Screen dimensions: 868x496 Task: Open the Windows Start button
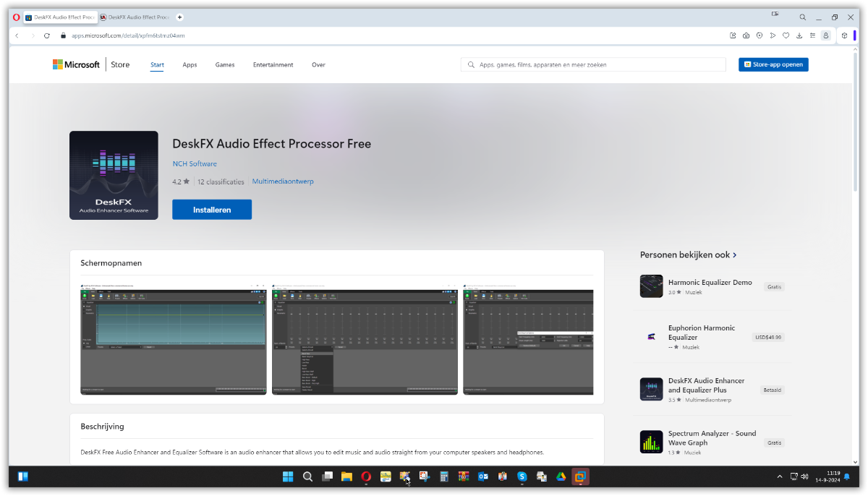pos(288,476)
